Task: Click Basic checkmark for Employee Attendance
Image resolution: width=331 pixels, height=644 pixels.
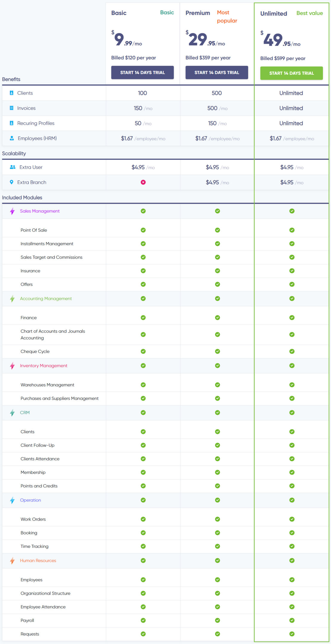Action: [x=143, y=607]
